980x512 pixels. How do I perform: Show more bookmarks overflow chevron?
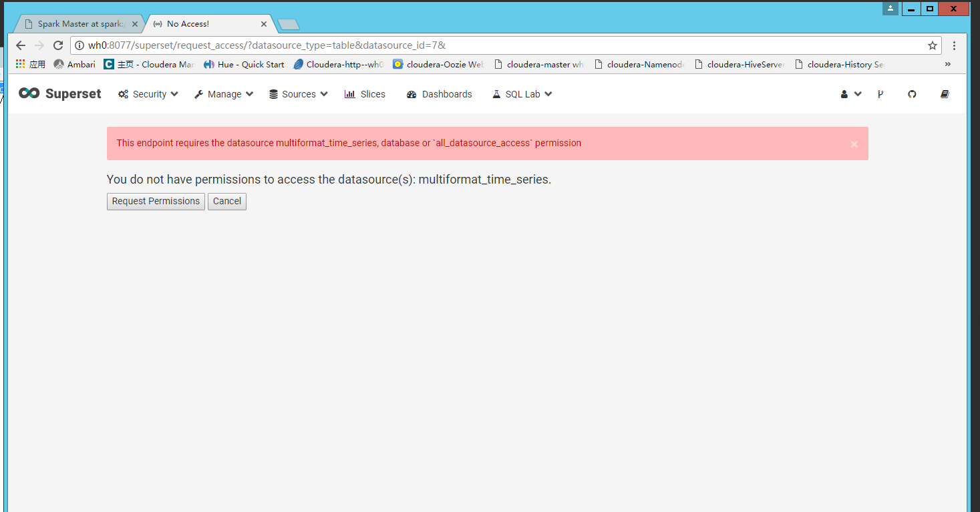[x=947, y=64]
